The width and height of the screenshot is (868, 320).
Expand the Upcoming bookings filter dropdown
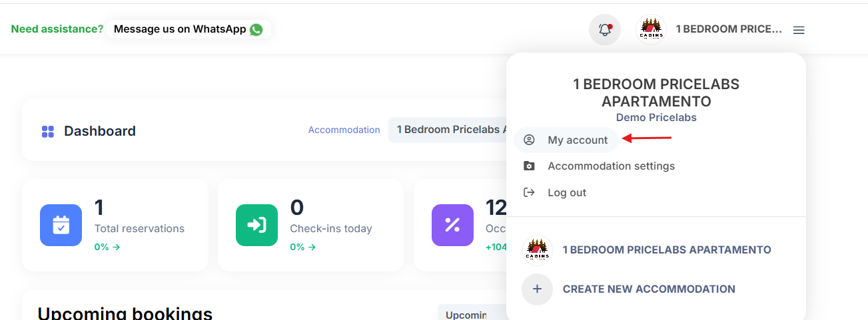point(466,314)
